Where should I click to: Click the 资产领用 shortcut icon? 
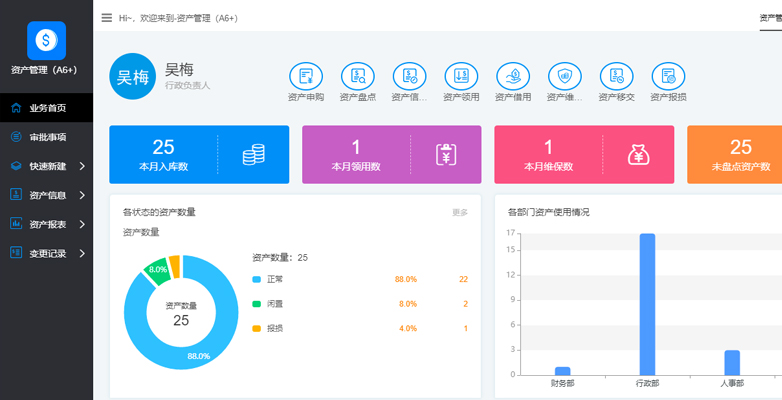tap(461, 76)
